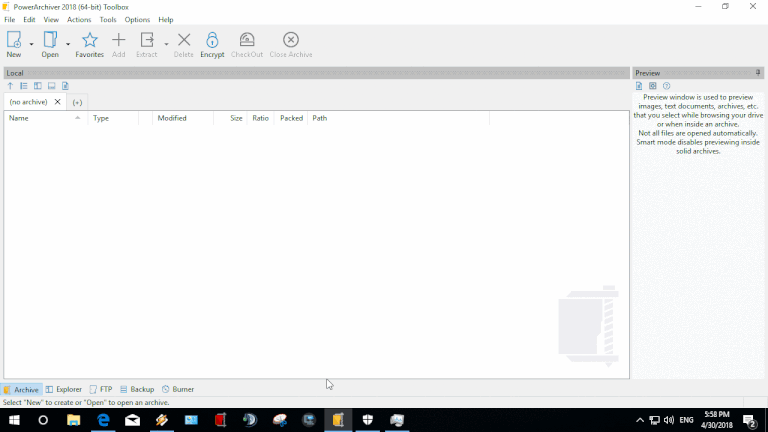Open the Edit menu
The width and height of the screenshot is (768, 432).
(x=29, y=20)
